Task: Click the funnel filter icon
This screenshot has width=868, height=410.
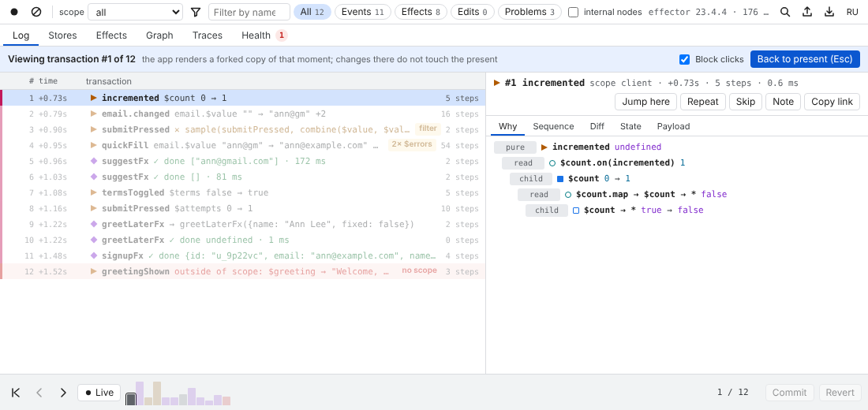Action: point(196,12)
